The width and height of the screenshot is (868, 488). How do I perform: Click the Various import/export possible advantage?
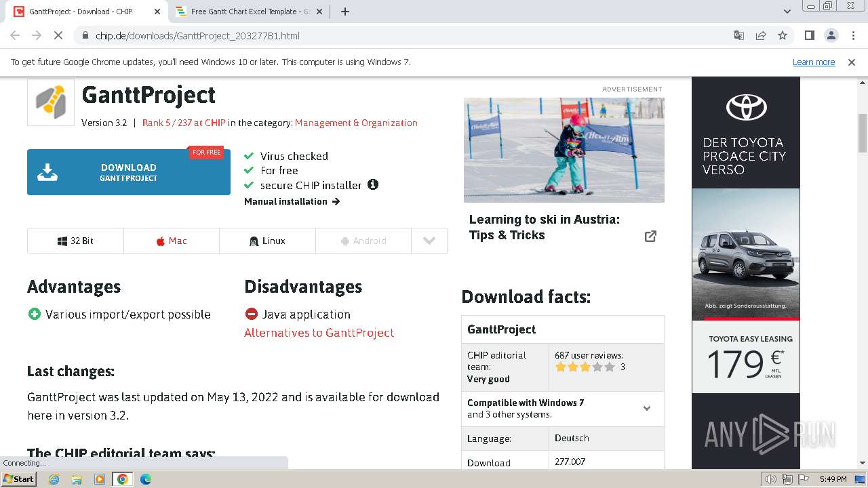tap(128, 314)
